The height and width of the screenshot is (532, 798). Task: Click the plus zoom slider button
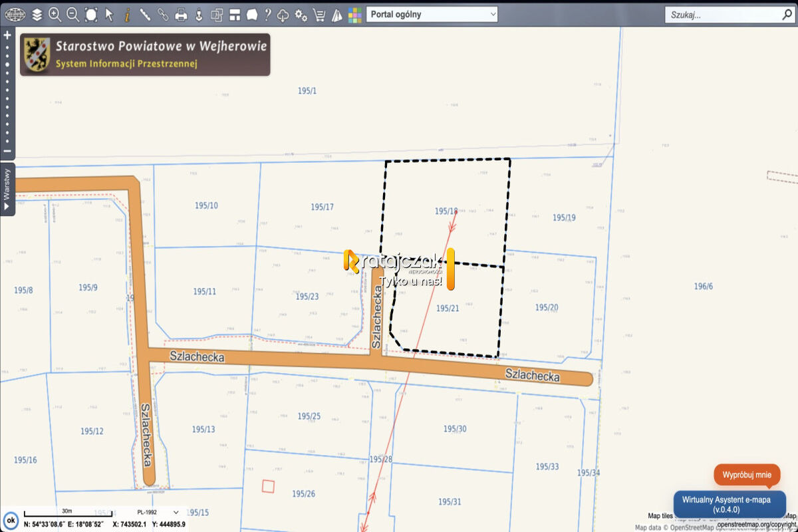click(7, 35)
